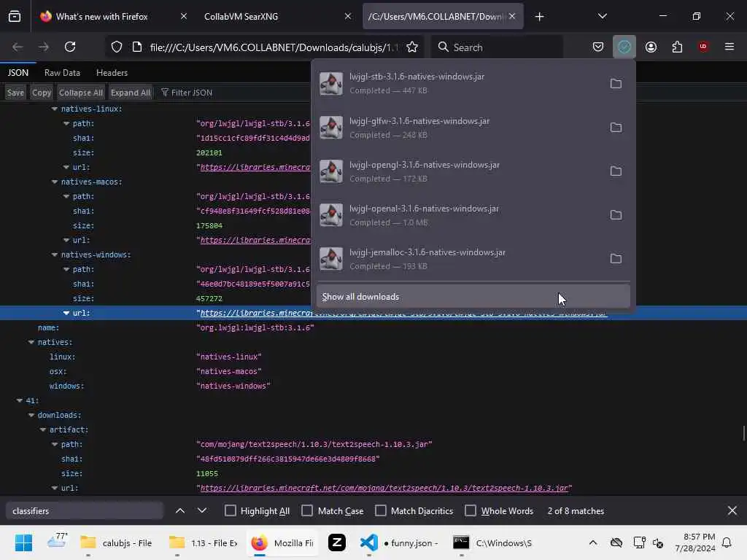Jump to previous find match
The image size is (747, 560).
180,510
